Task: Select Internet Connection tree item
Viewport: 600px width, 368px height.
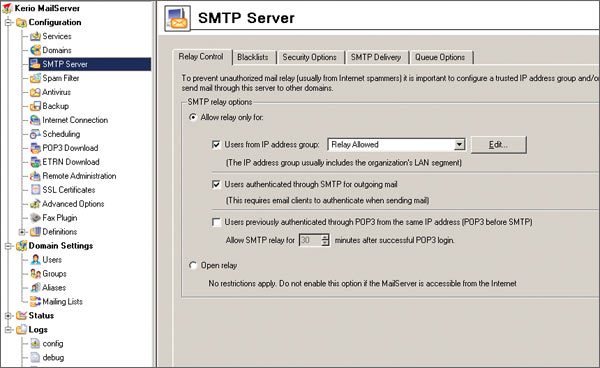Action: tap(75, 120)
